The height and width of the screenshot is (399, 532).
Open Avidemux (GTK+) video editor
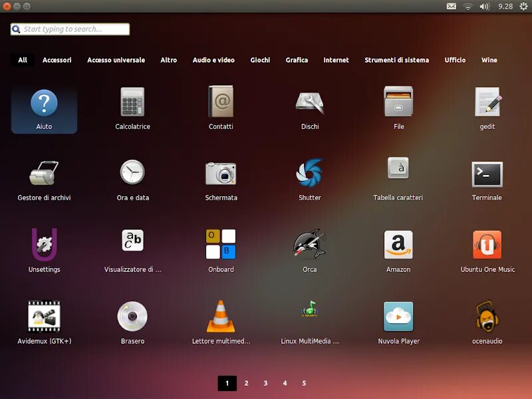coord(44,323)
